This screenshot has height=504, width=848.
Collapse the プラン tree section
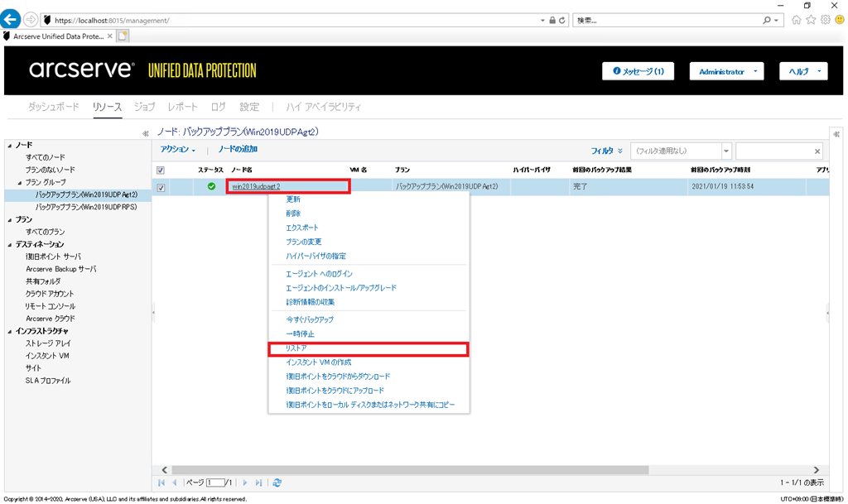click(10, 220)
